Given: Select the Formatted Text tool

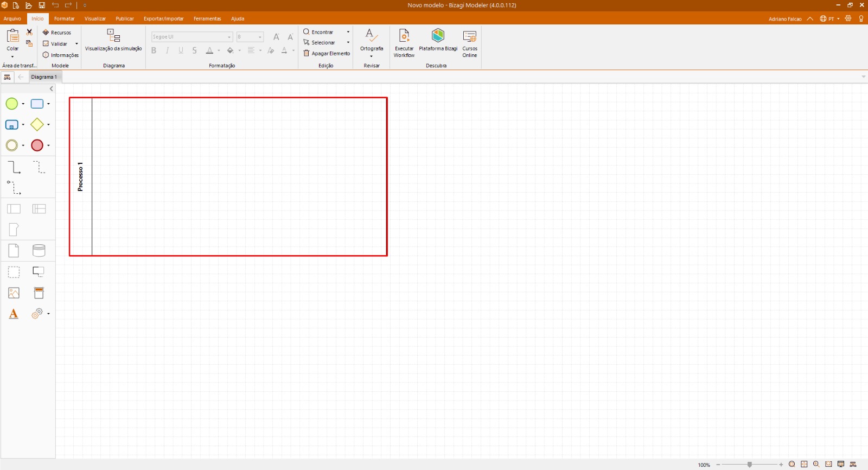Looking at the screenshot, I should [14, 314].
